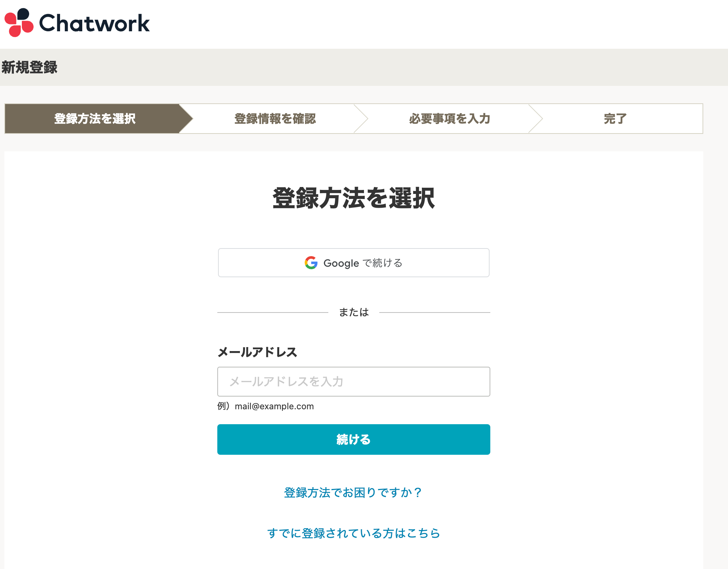Submit with the teal 続ける button
The height and width of the screenshot is (569, 728).
pyautogui.click(x=353, y=439)
